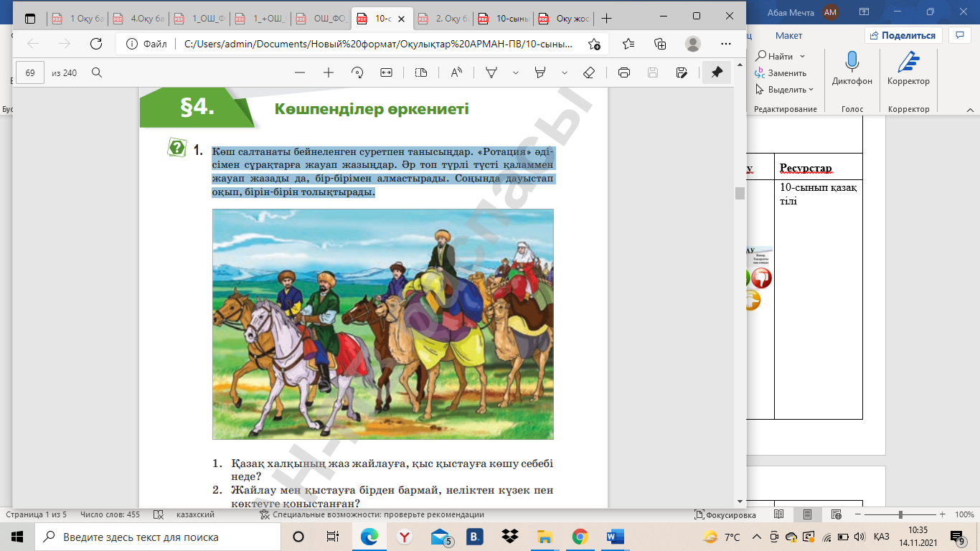Click the PDF vertical scrollbar thumb
The height and width of the screenshot is (551, 980).
pyautogui.click(x=738, y=193)
